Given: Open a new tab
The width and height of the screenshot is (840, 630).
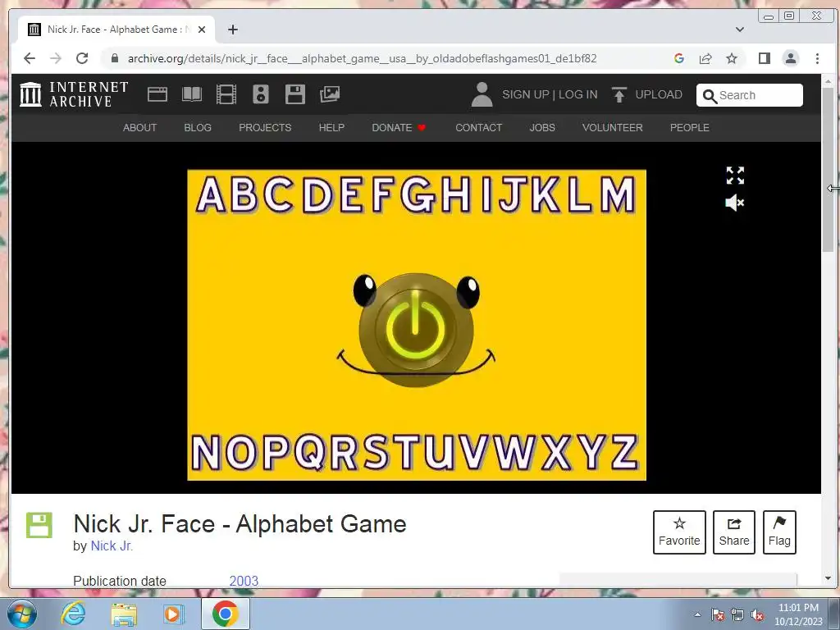Looking at the screenshot, I should [232, 30].
